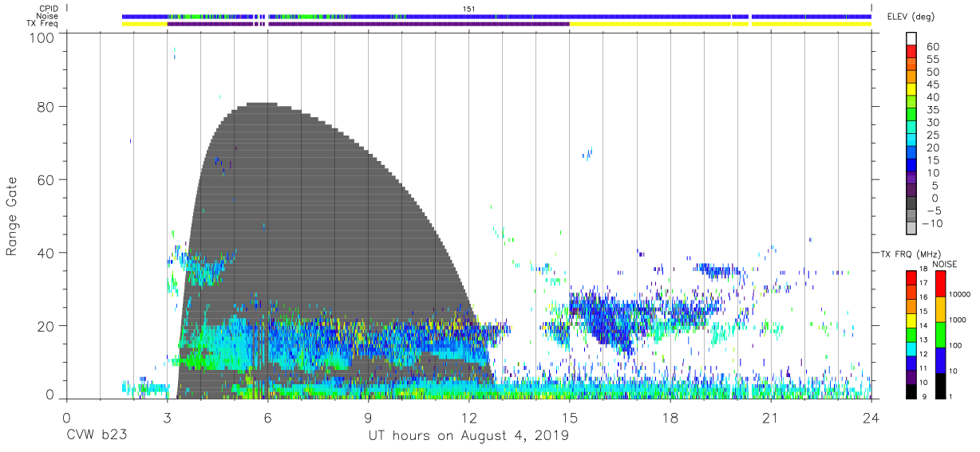Click the 'UT hours on August 4, 2019' label
This screenshot has height=452, width=980.
tap(468, 436)
